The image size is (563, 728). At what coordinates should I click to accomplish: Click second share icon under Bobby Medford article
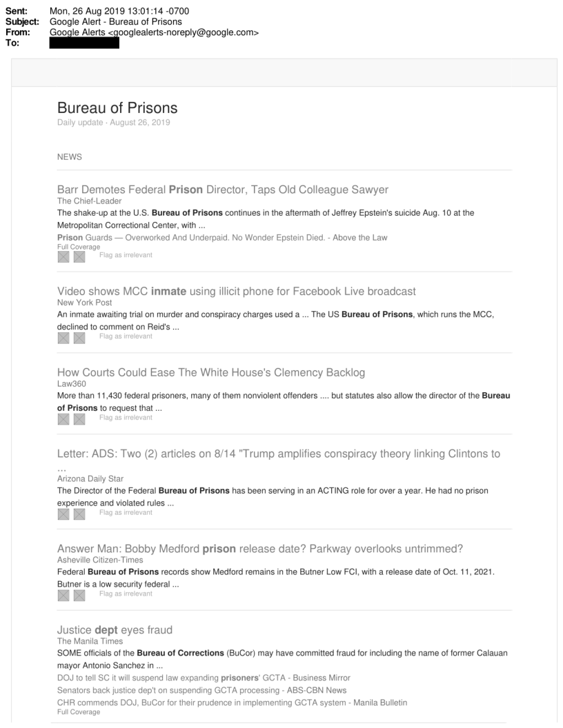click(x=79, y=594)
